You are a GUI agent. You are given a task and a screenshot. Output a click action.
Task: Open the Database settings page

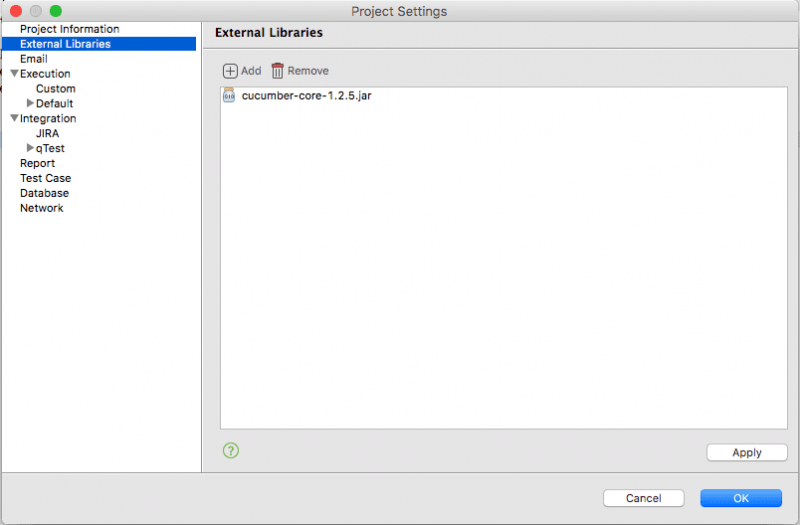click(x=44, y=193)
